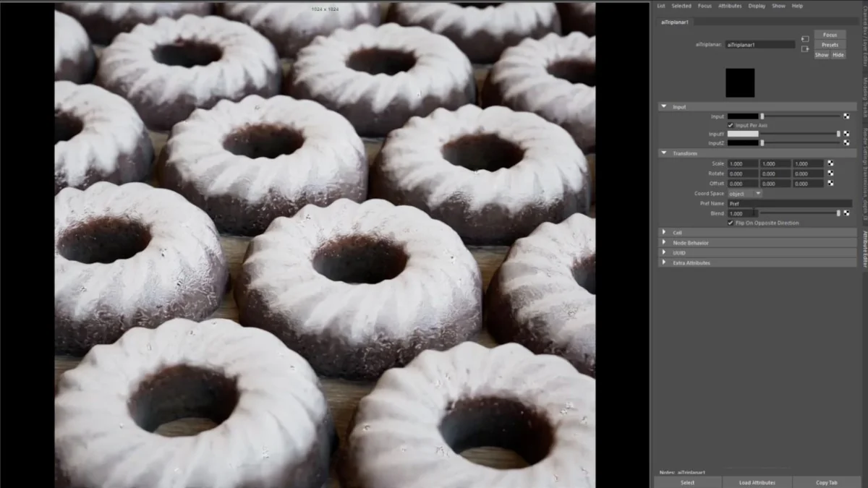Click the map checker icon for Input

pos(846,116)
